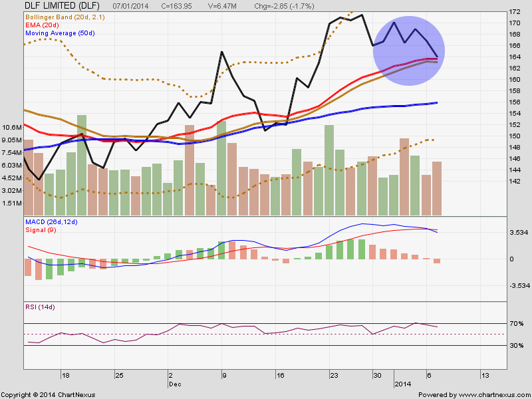Screen dimensions: 532x399
Task: Click the 164 price axis label
Action: tap(515, 57)
